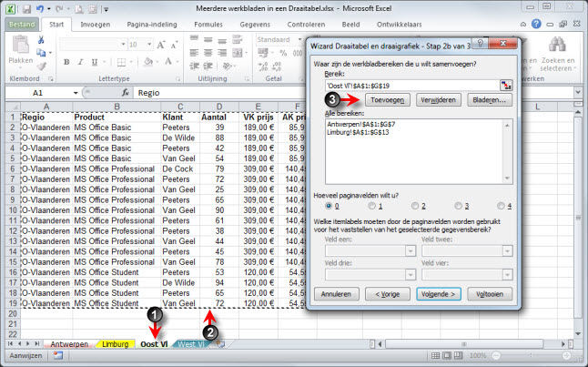Click the Volgende button
588x367 pixels.
(439, 294)
